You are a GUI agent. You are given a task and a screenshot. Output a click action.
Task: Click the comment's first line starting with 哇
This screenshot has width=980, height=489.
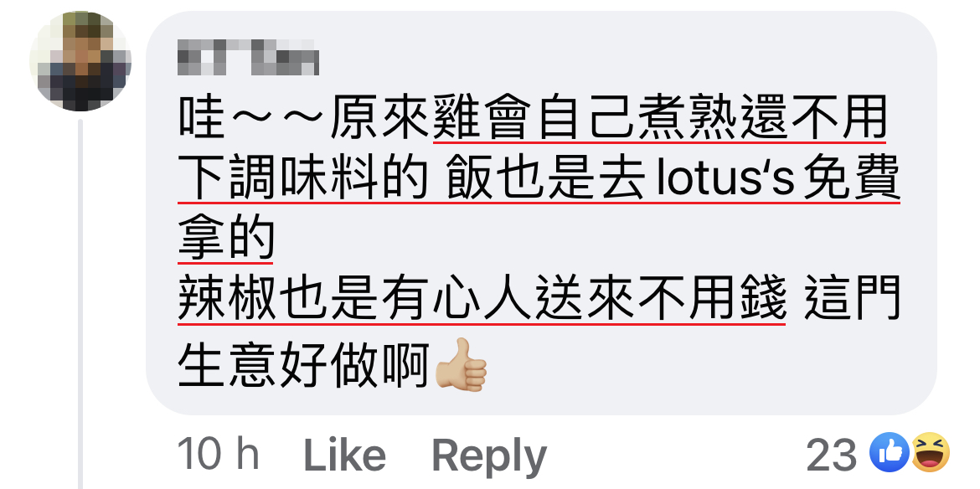pos(533,121)
